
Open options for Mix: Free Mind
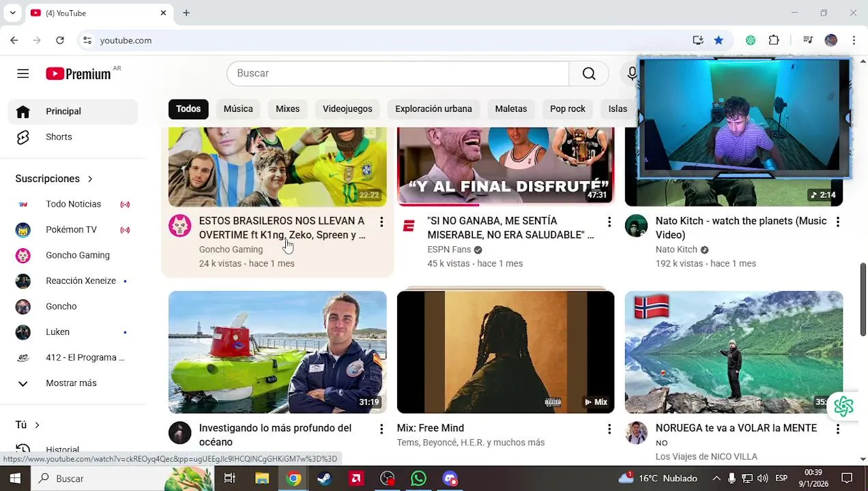(609, 429)
